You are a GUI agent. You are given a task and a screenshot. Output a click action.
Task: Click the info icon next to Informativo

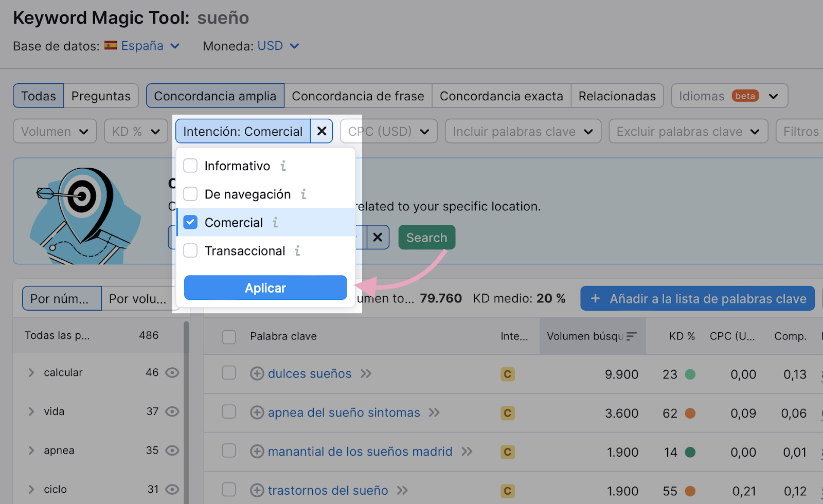[x=283, y=166]
